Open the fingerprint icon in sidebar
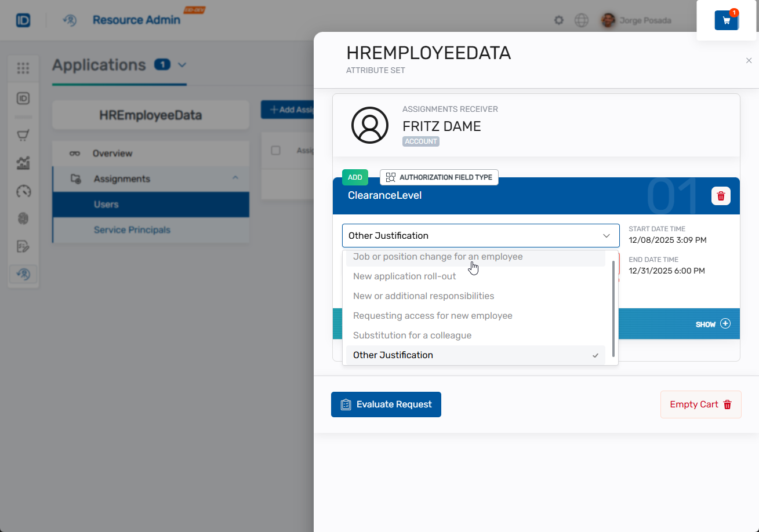This screenshot has height=532, width=759. point(23,218)
